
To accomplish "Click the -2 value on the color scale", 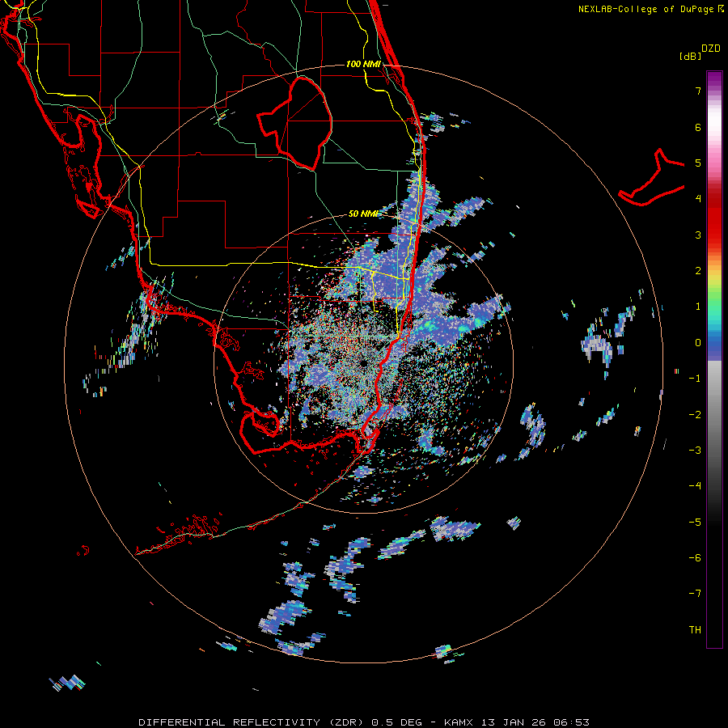I will 695,415.
